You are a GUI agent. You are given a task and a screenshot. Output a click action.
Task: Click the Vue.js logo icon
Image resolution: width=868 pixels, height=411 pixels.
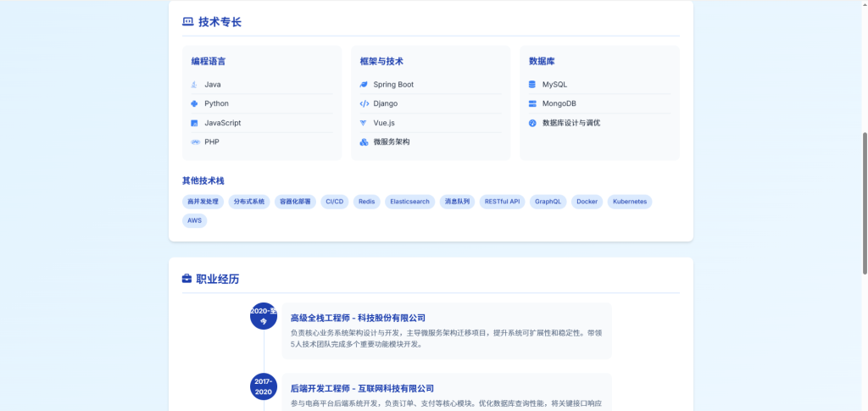pyautogui.click(x=364, y=123)
